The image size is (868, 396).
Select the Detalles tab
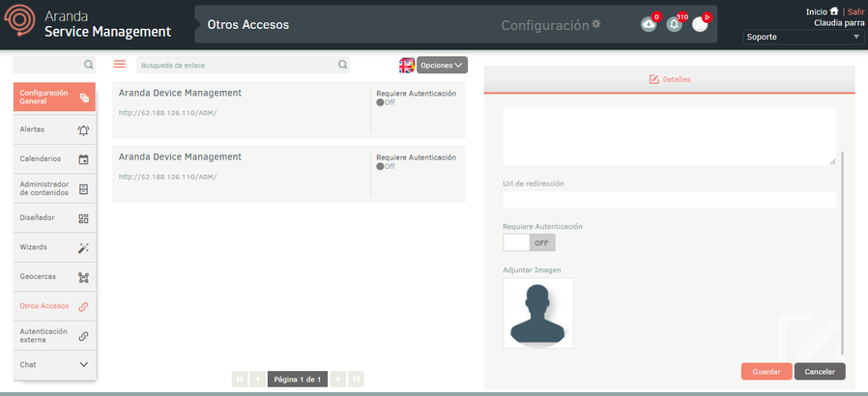[670, 79]
